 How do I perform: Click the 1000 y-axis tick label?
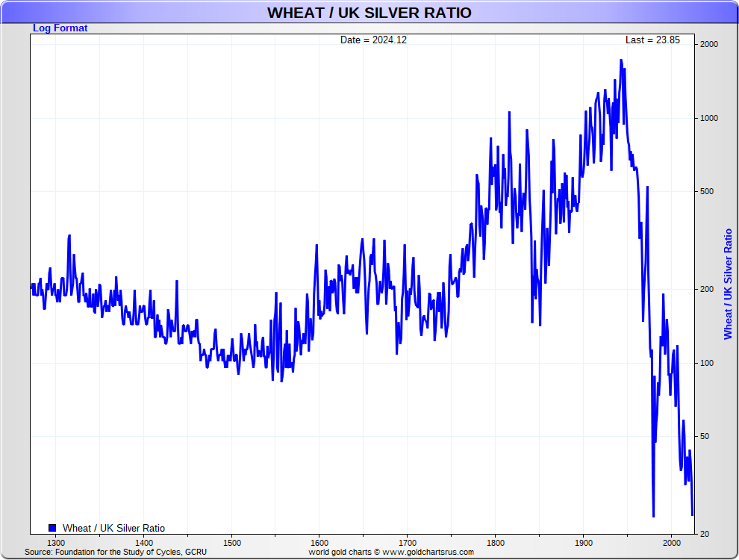click(708, 118)
